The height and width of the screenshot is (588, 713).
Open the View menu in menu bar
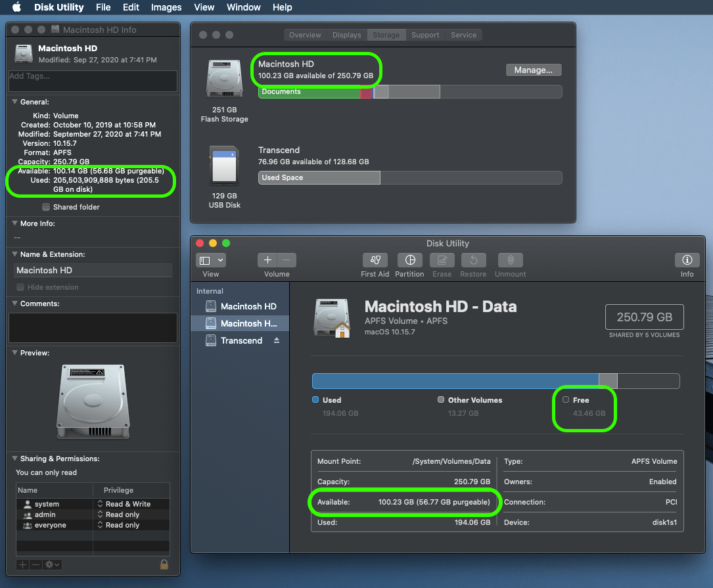[x=204, y=7]
